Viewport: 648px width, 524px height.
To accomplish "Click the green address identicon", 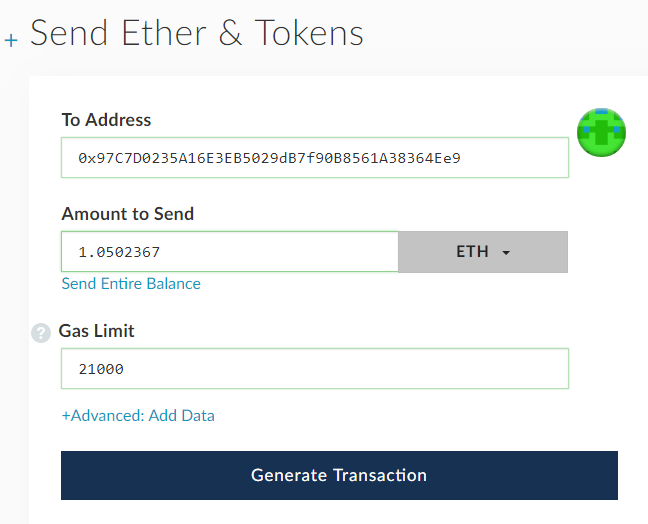I will [x=601, y=133].
